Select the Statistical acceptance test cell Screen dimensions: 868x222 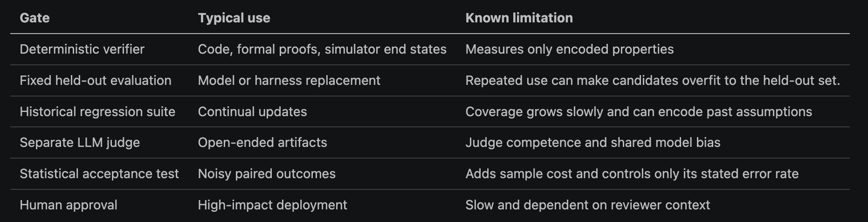pyautogui.click(x=99, y=173)
